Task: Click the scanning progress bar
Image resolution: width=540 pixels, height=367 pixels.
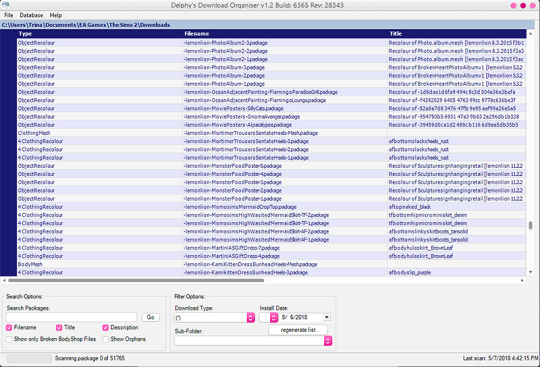Action: pos(29,358)
